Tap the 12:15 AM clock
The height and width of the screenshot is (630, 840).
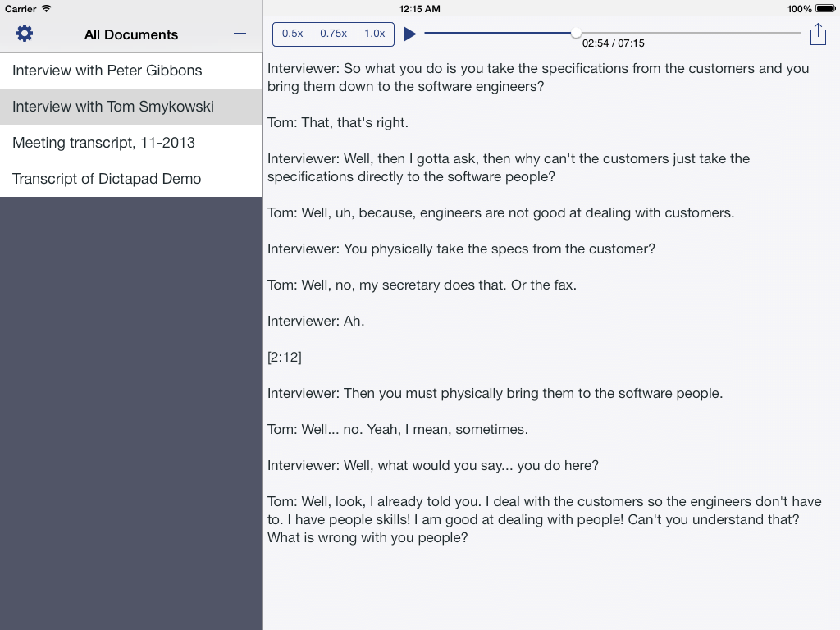pyautogui.click(x=420, y=8)
